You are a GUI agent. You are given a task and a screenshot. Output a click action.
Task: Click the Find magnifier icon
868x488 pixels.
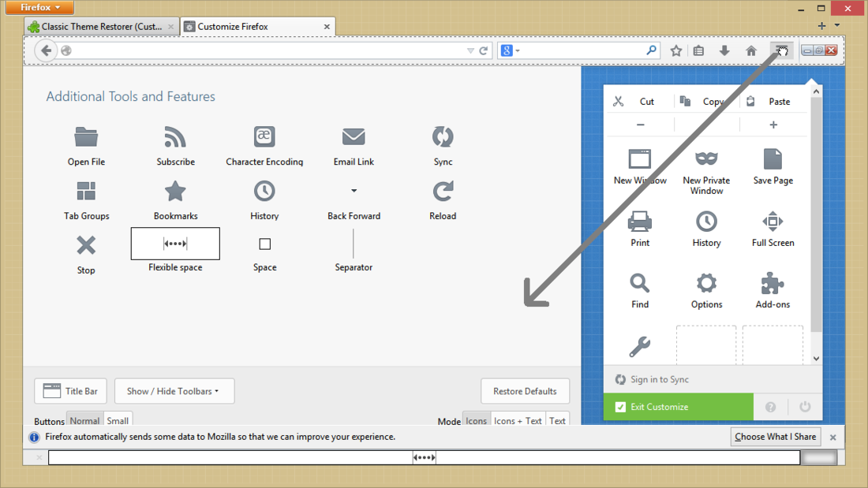point(639,283)
